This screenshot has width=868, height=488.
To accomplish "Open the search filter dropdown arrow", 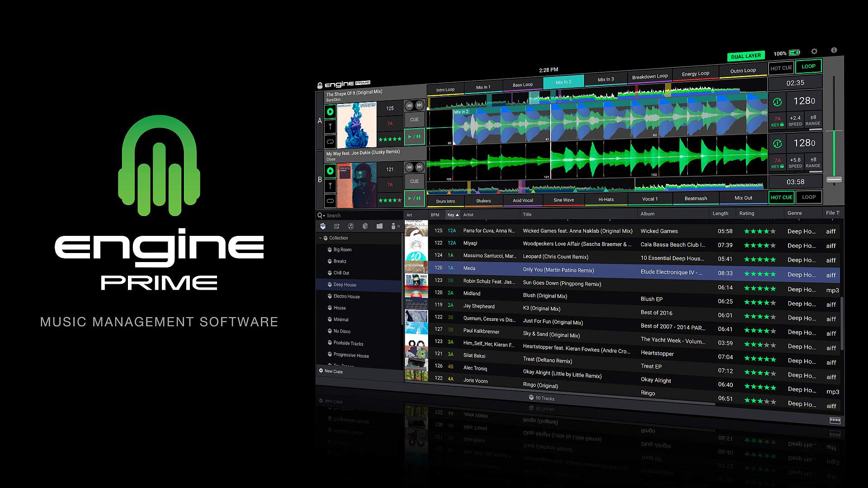I will 324,216.
